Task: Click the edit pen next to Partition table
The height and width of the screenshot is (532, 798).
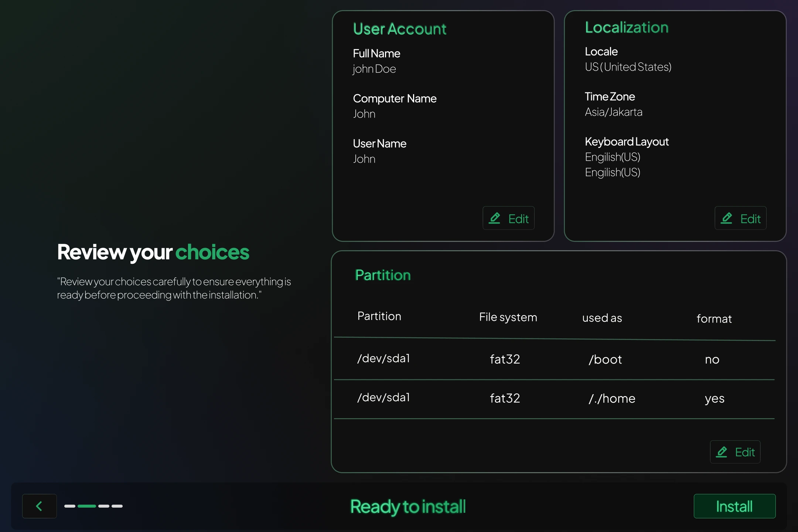Action: point(735,451)
